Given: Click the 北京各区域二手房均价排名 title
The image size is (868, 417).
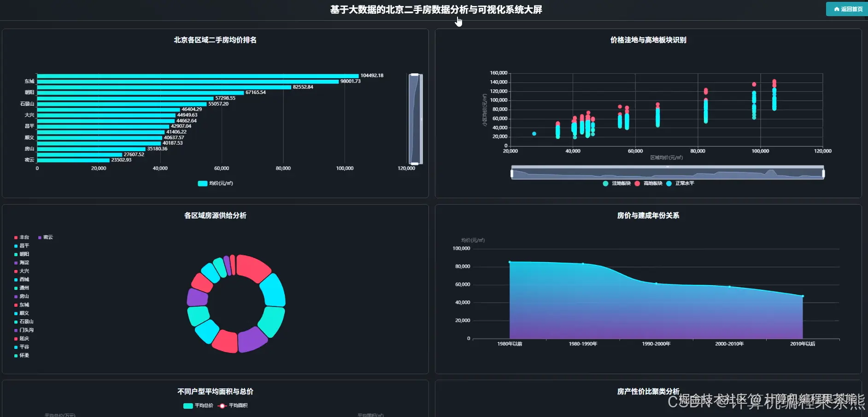Looking at the screenshot, I should 215,40.
